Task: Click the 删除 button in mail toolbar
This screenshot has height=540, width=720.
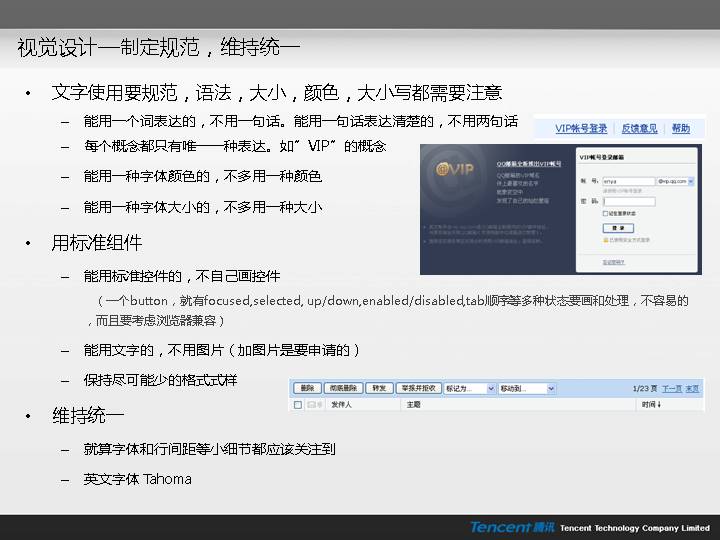Action: pyautogui.click(x=307, y=388)
